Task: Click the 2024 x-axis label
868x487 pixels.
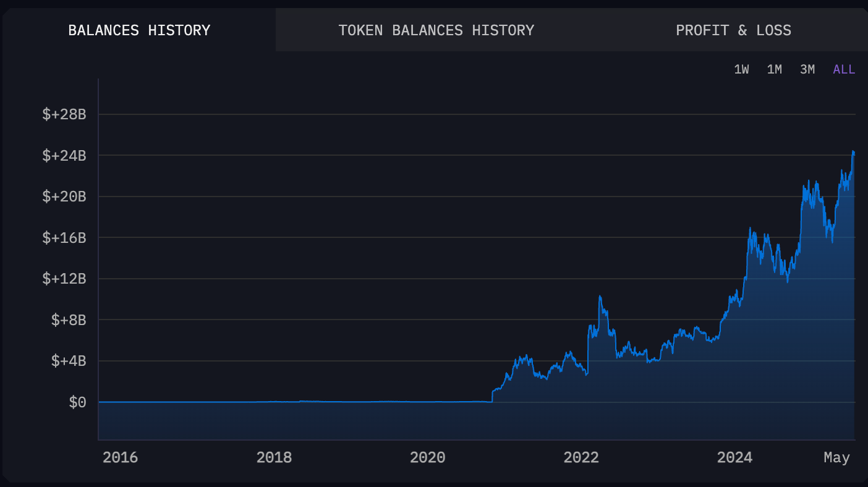Action: pos(734,457)
